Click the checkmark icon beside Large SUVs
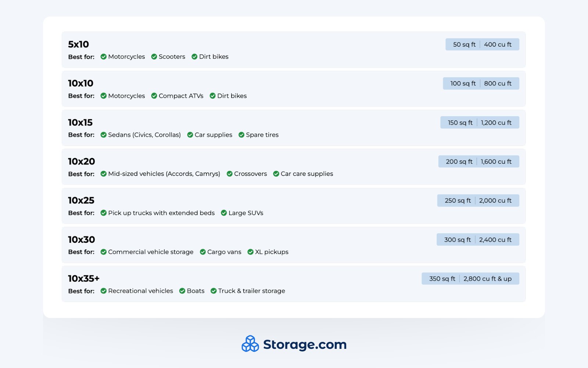Viewport: 588px width, 368px height. (x=224, y=213)
